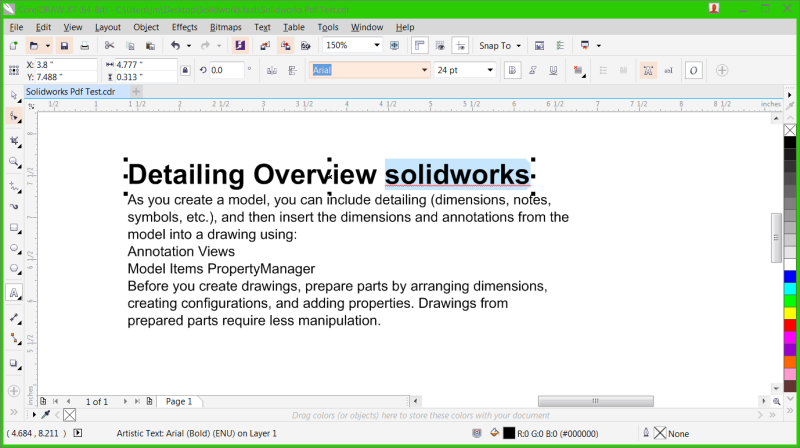
Task: Open the 24 pt font size dropdown
Action: (490, 70)
